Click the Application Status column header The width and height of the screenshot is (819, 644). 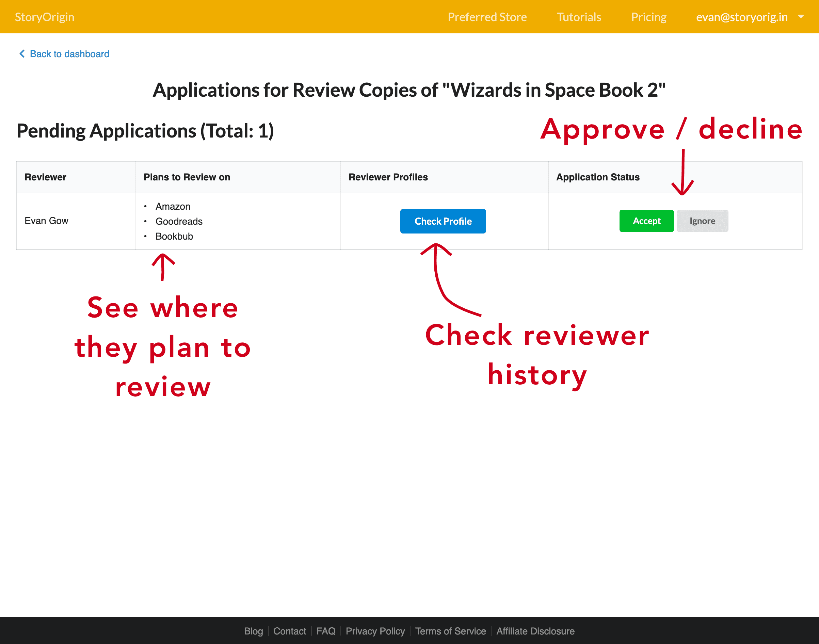598,177
